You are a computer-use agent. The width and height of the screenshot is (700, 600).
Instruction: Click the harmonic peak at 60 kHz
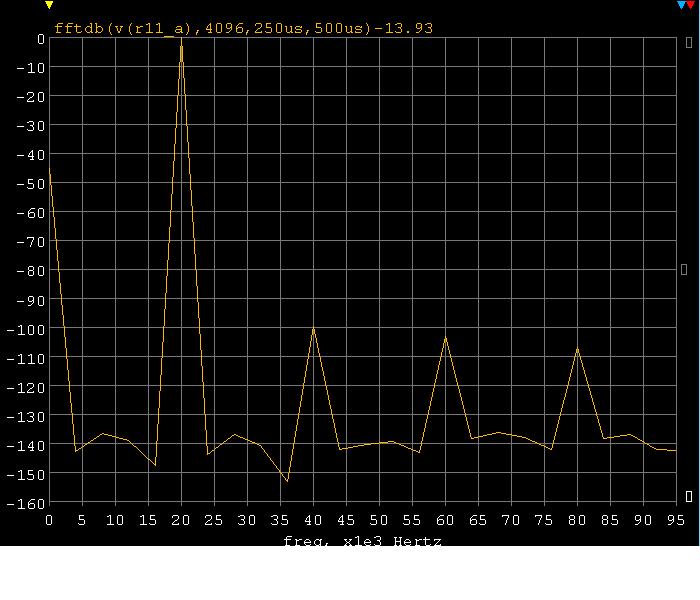click(x=446, y=338)
